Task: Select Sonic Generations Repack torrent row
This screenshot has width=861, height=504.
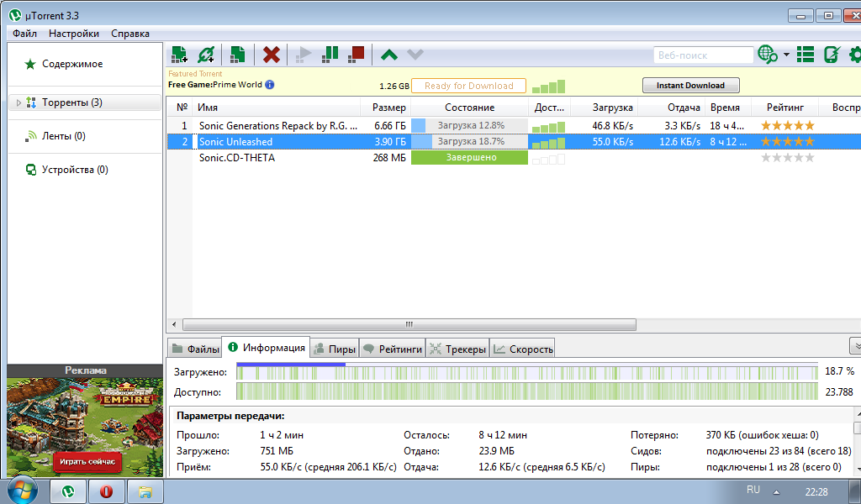Action: (x=514, y=126)
